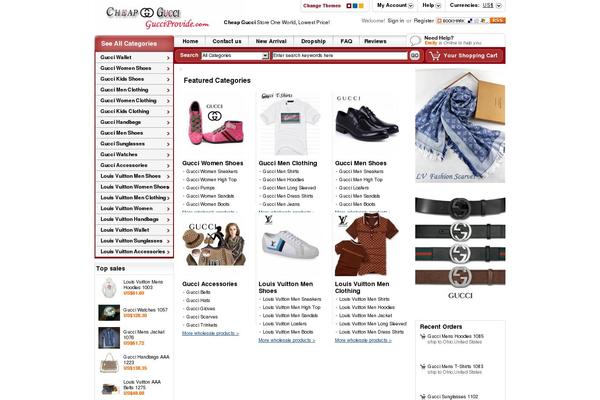Click the Sign in link

click(396, 21)
